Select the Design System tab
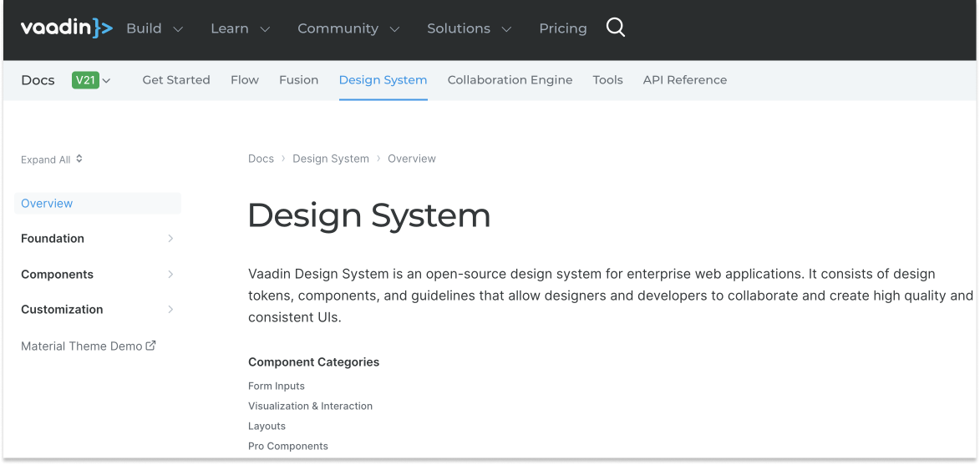980x465 pixels. click(x=383, y=80)
